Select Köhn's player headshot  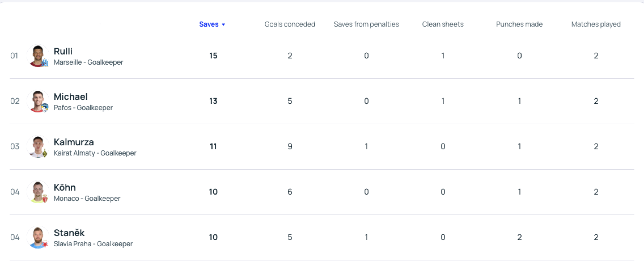[x=38, y=191]
